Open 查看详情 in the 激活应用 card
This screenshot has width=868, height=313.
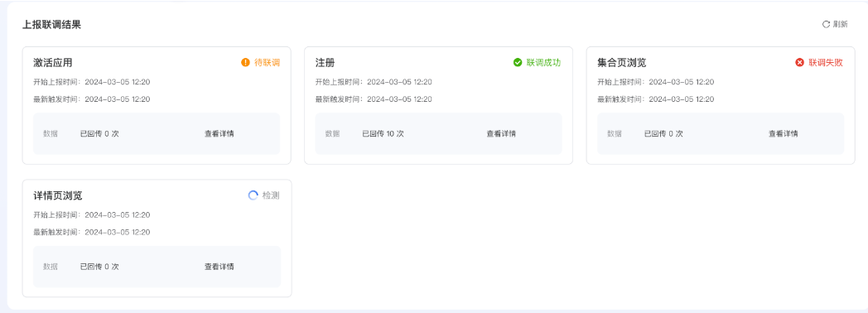(219, 134)
